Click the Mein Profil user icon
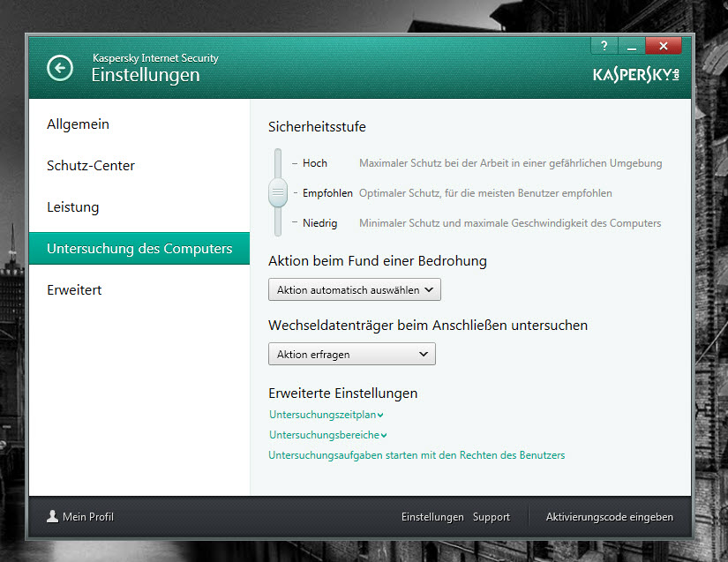Viewport: 728px width, 562px height. 52,516
